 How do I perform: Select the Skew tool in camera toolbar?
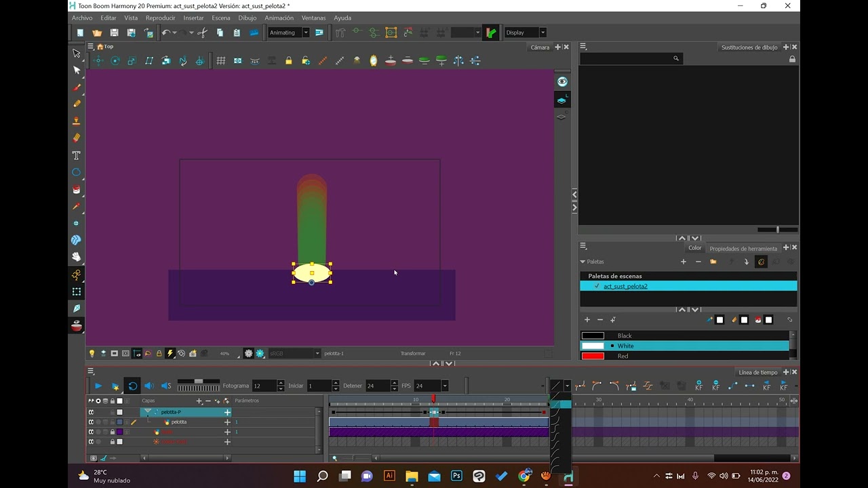149,61
